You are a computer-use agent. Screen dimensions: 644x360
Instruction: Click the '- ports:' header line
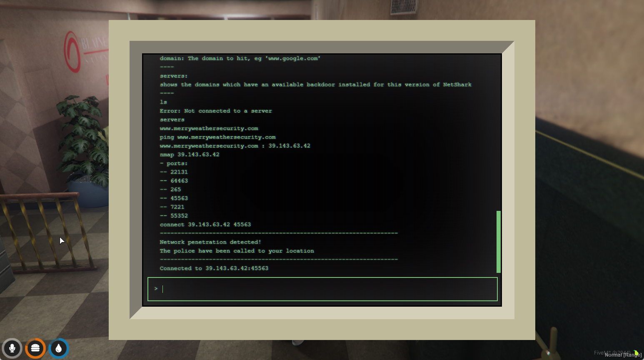(x=174, y=163)
